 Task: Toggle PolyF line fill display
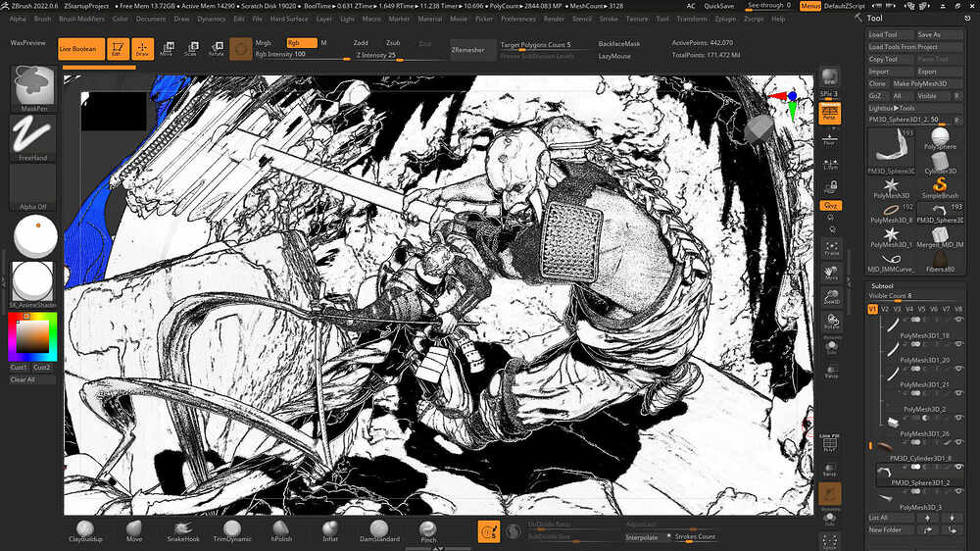[x=830, y=443]
